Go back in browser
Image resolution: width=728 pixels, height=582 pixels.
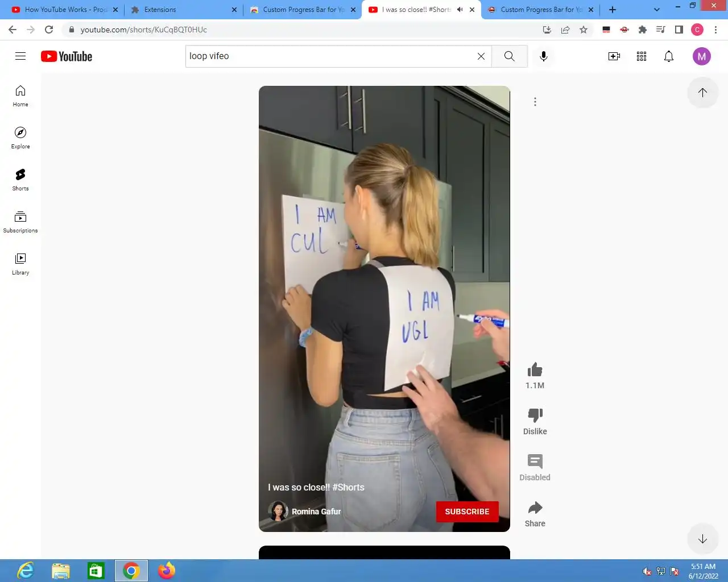tap(13, 30)
